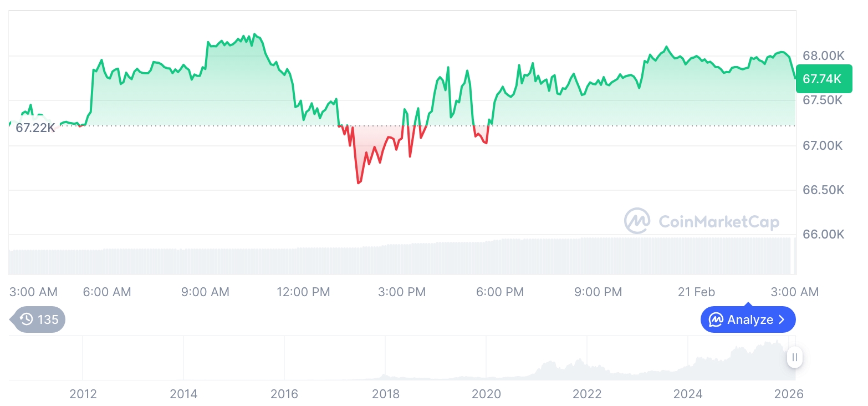Select 2022 on the bottom year timeline

point(587,394)
